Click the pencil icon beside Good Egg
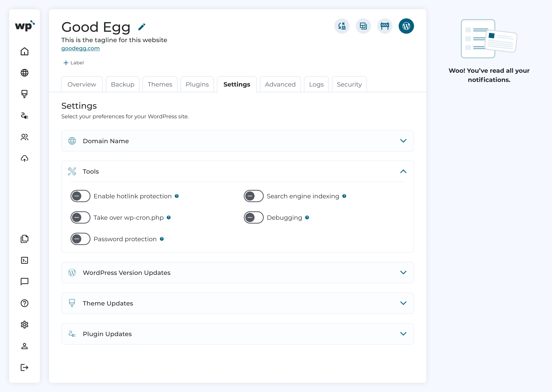The width and height of the screenshot is (552, 392). (x=142, y=27)
